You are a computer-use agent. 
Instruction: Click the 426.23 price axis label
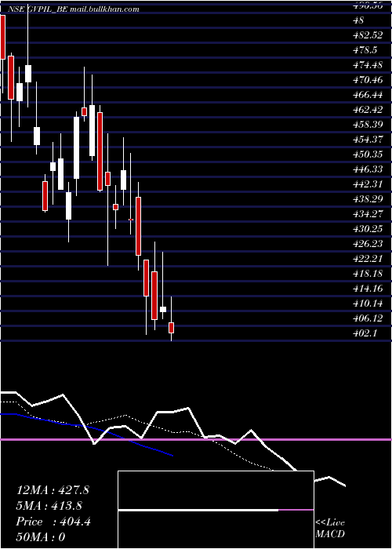369,243
